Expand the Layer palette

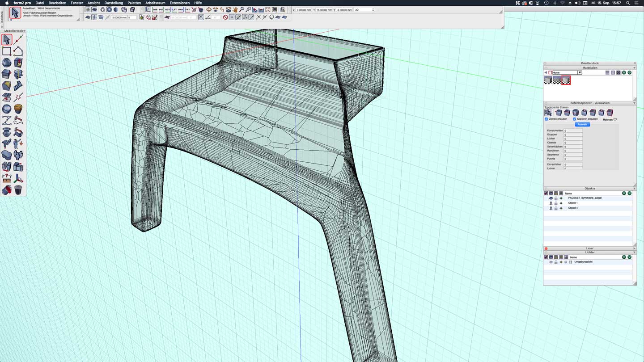click(x=634, y=248)
